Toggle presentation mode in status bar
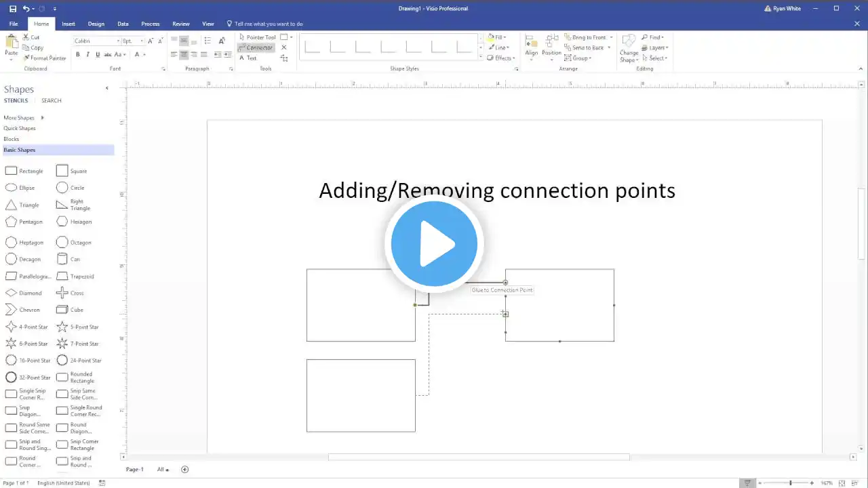Image resolution: width=868 pixels, height=488 pixels. [747, 483]
